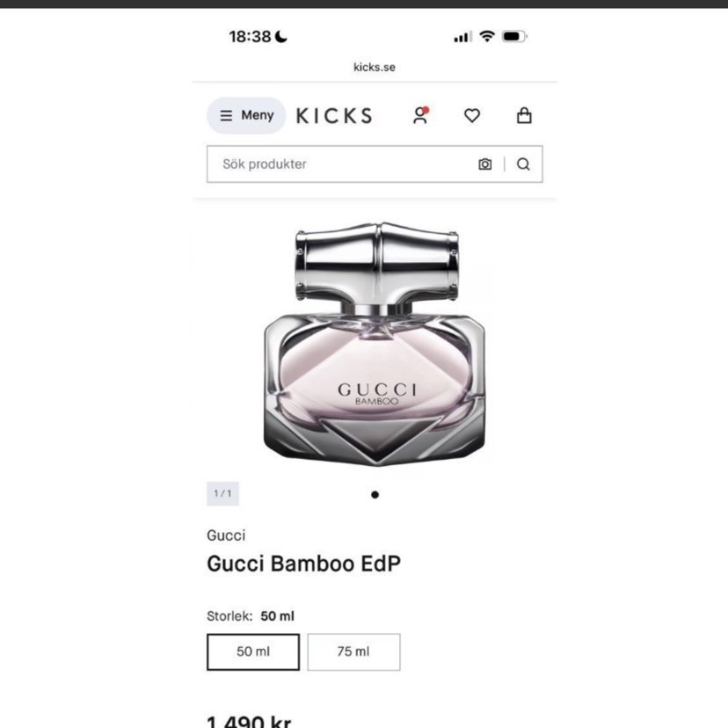Tap the battery status icon
The width and height of the screenshot is (728, 728).
[514, 37]
